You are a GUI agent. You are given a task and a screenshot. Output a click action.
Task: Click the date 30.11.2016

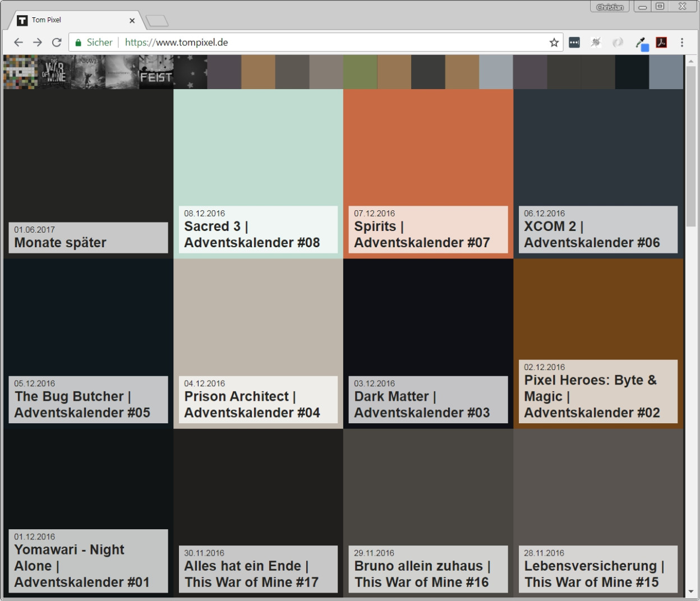(x=204, y=553)
